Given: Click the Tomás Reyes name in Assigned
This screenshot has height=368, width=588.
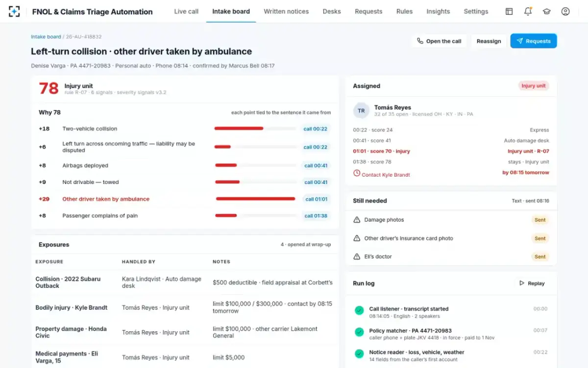Looking at the screenshot, I should pos(392,107).
